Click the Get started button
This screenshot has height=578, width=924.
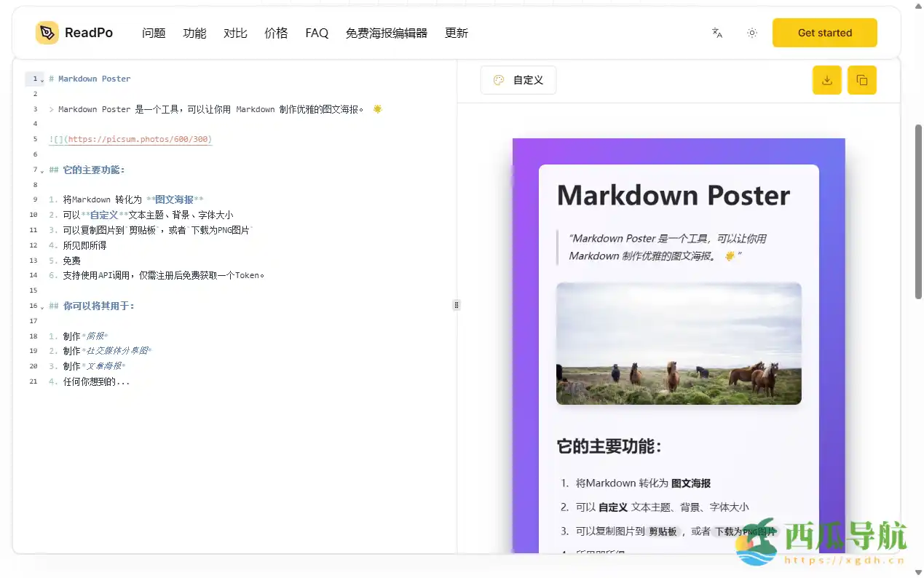825,33
